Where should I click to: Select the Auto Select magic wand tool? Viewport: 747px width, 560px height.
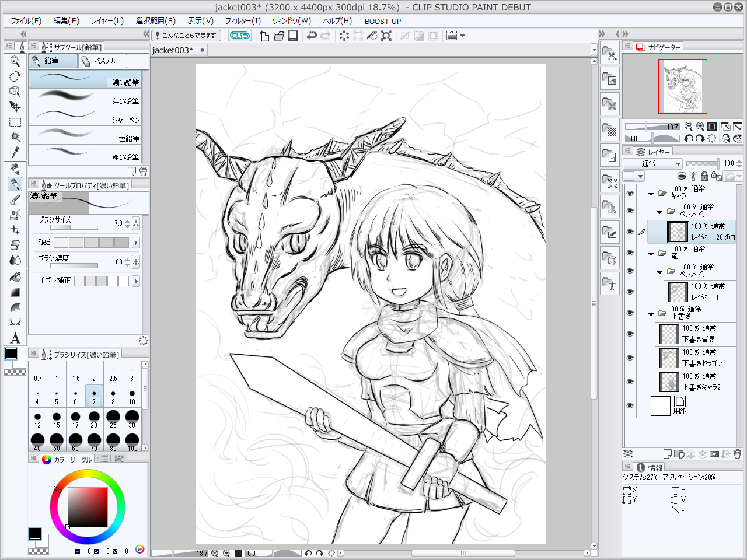15,137
